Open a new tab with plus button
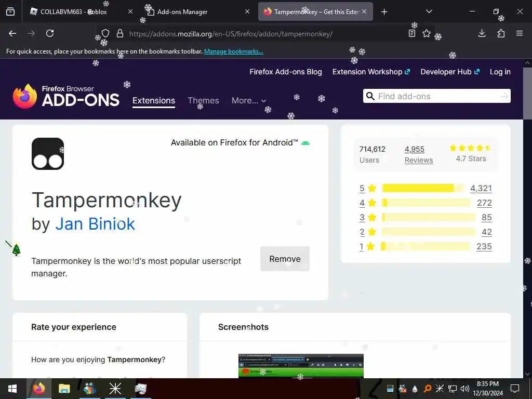 tap(384, 12)
